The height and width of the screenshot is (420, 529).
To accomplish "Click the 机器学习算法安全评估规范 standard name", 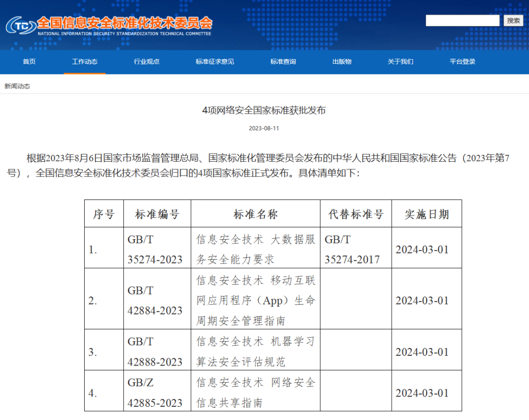I will tap(255, 351).
